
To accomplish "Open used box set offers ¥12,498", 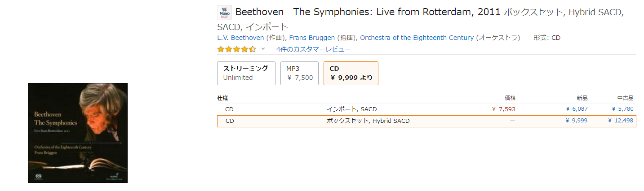I will 621,121.
